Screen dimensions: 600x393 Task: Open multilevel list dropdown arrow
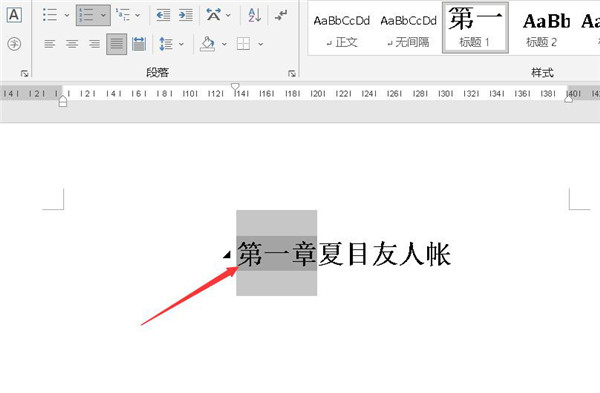(137, 15)
